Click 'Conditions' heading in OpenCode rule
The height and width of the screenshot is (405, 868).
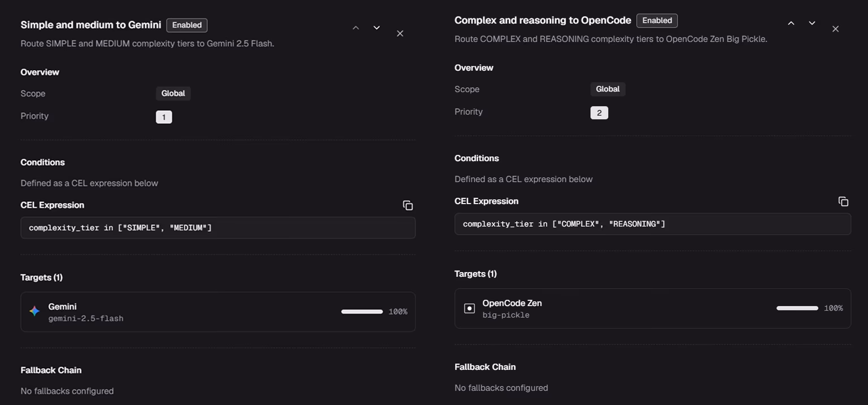[x=477, y=158]
